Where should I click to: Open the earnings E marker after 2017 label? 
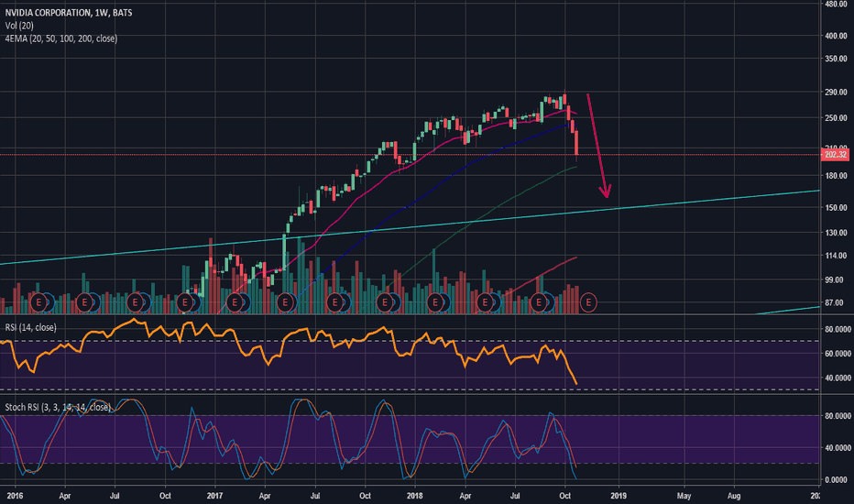tap(235, 301)
